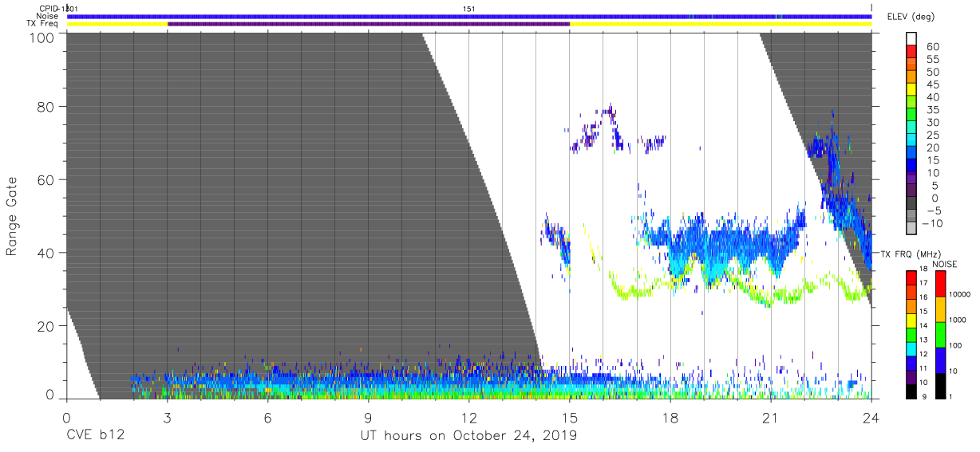The image size is (980, 452).
Task: Click the '1000' value on NOISE scale
Action: pyautogui.click(x=958, y=320)
